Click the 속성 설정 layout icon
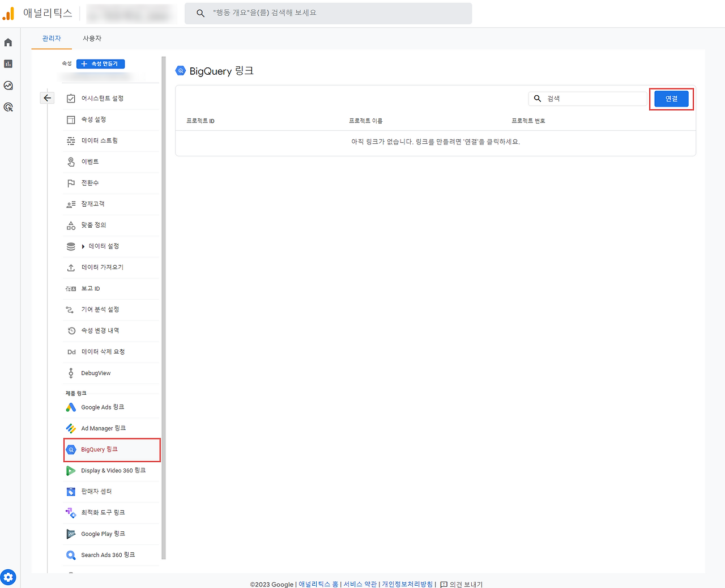Image resolution: width=725 pixels, height=588 pixels. pyautogui.click(x=71, y=120)
